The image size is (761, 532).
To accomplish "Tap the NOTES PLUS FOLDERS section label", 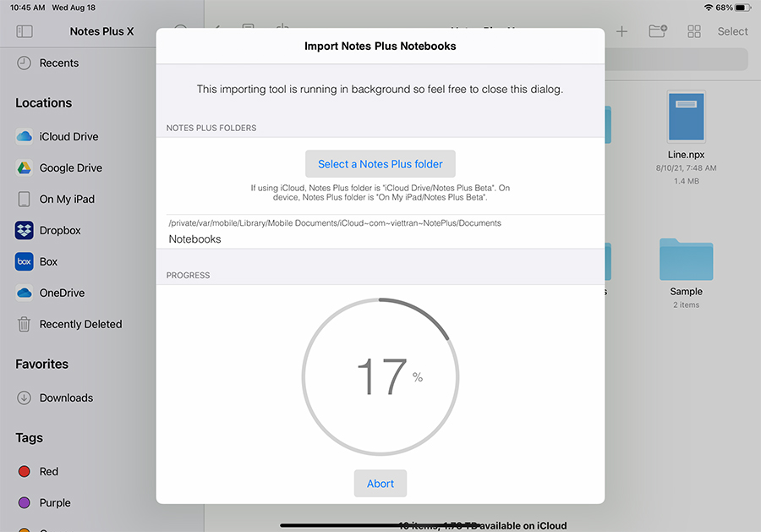I will (211, 129).
